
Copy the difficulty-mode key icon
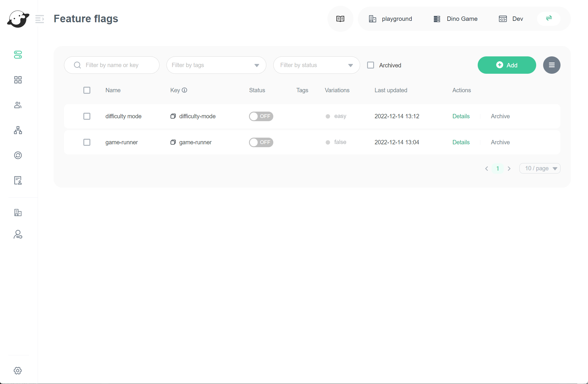tap(173, 116)
